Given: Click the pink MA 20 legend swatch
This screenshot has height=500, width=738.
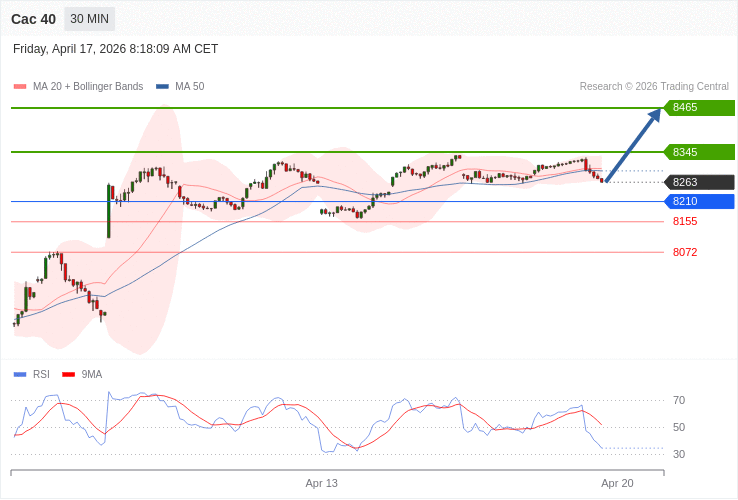Looking at the screenshot, I should pos(20,87).
